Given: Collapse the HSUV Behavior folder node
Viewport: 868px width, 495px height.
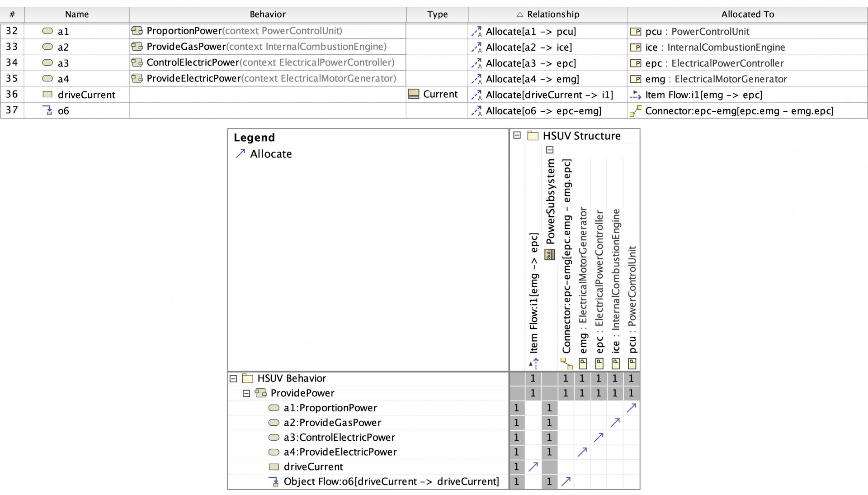Looking at the screenshot, I should point(233,378).
